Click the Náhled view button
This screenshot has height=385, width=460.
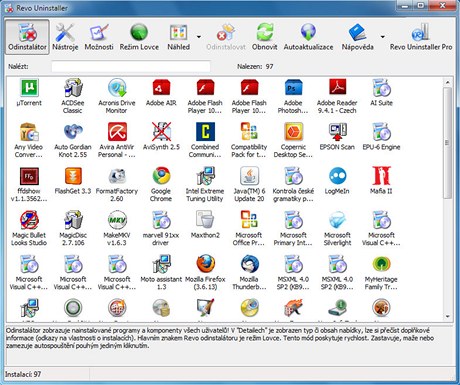click(x=178, y=37)
